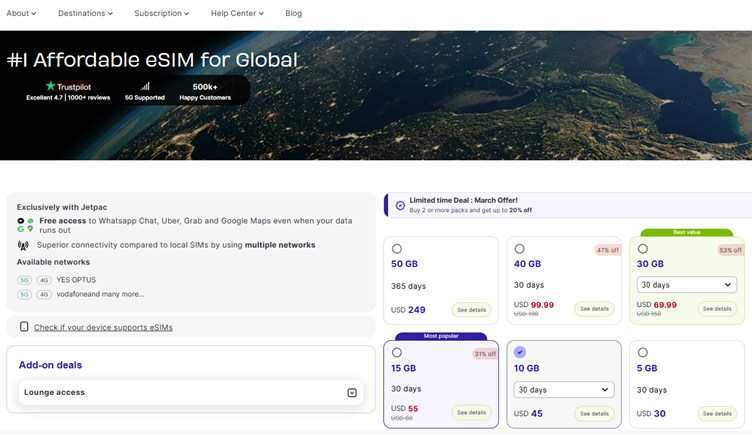752x435 pixels.
Task: Click the phone device icon
Action: pyautogui.click(x=24, y=327)
